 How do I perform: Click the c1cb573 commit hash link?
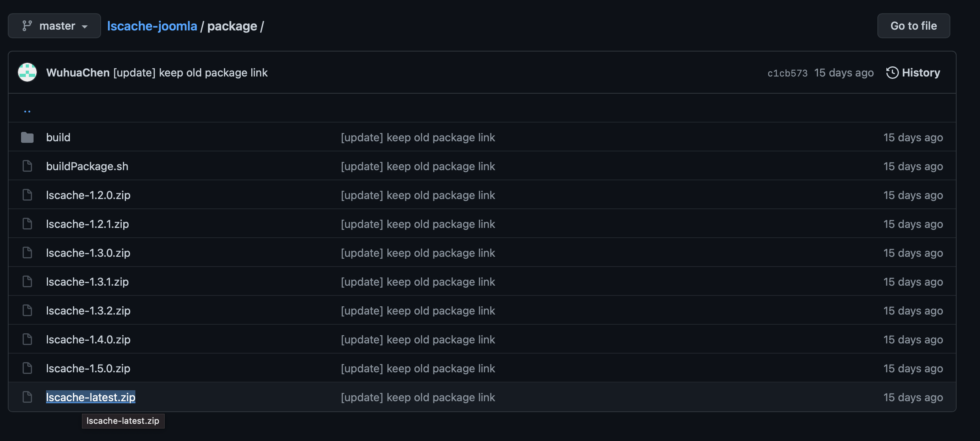click(x=788, y=72)
